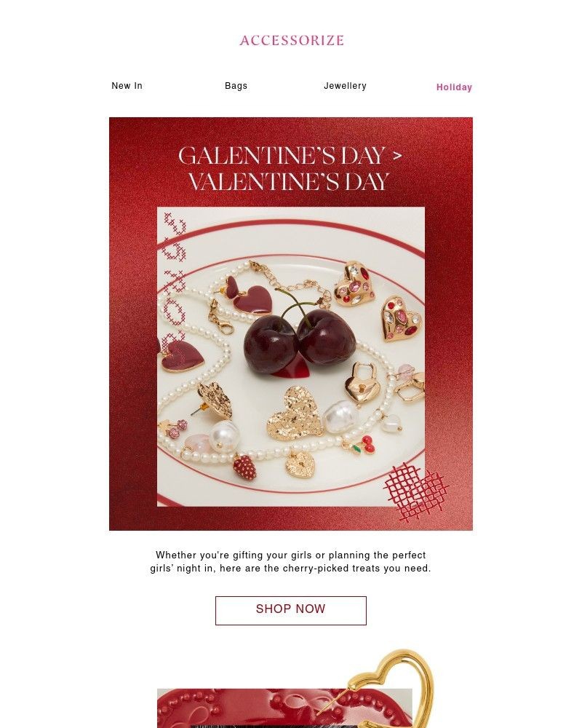582x728 pixels.
Task: Open the New In section
Action: pos(127,86)
